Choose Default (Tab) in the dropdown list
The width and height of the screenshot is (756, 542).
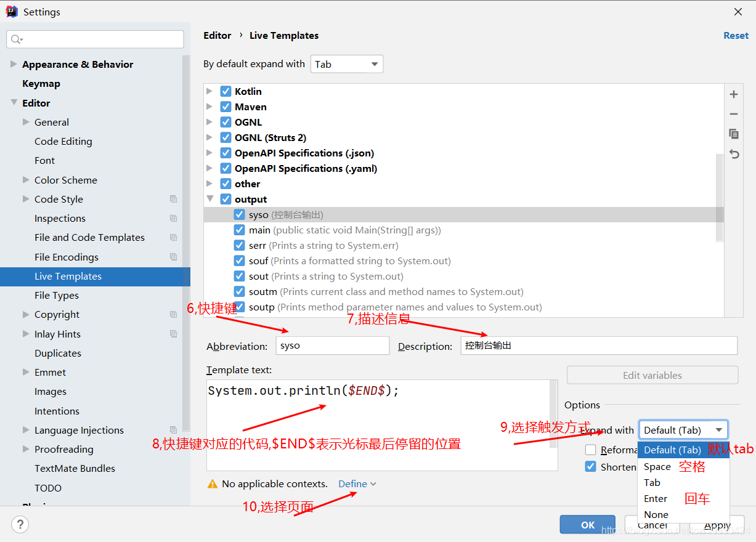coord(683,450)
